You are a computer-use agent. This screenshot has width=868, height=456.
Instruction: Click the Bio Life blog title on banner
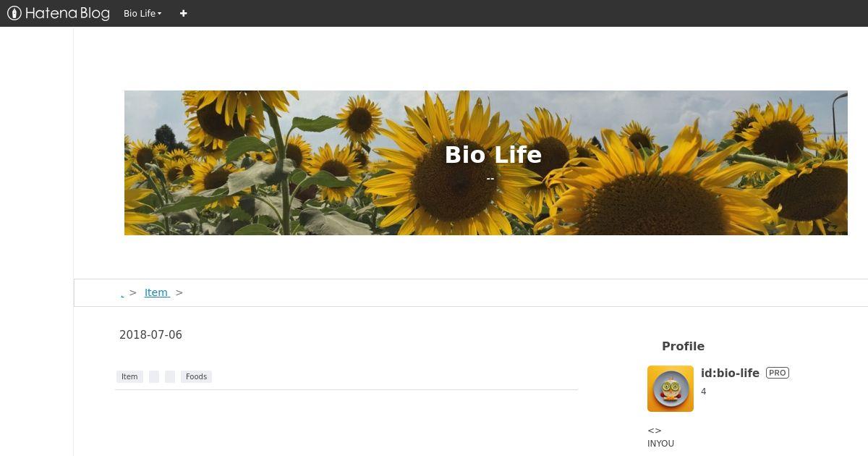point(493,154)
